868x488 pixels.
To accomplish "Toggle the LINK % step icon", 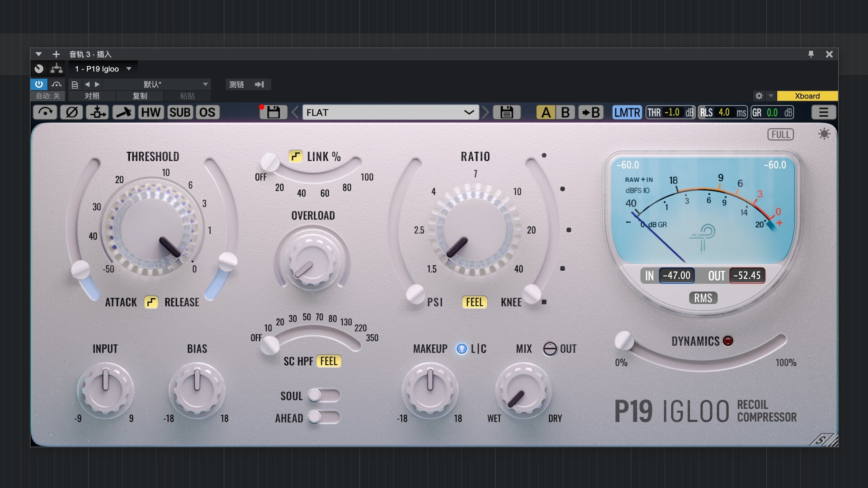I will click(x=295, y=156).
